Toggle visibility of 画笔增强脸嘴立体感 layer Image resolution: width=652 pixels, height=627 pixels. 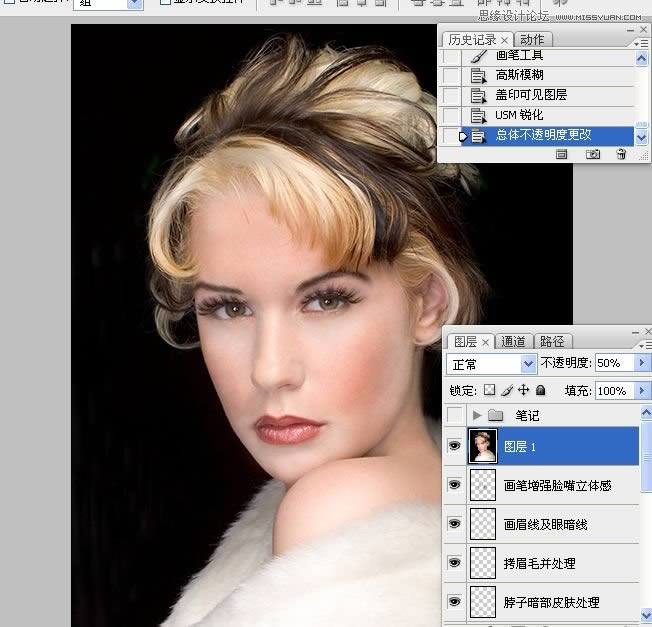pos(455,485)
